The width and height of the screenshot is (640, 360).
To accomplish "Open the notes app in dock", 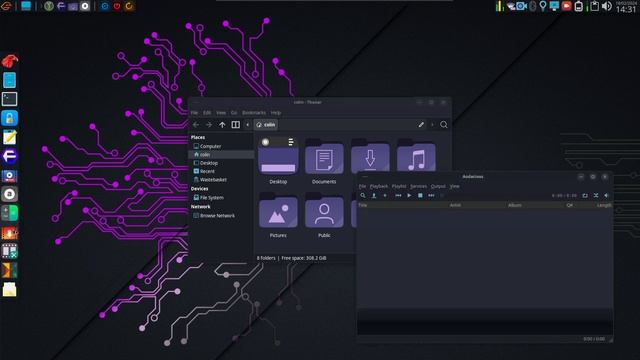I will pos(9,137).
